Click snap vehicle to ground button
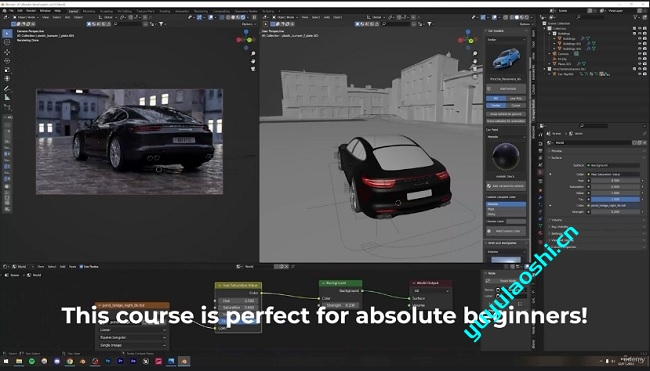Image resolution: width=650 pixels, height=371 pixels. point(506,114)
